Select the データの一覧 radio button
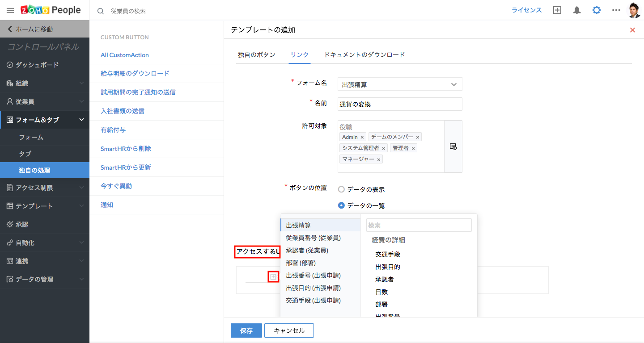This screenshot has height=343, width=644. 341,205
